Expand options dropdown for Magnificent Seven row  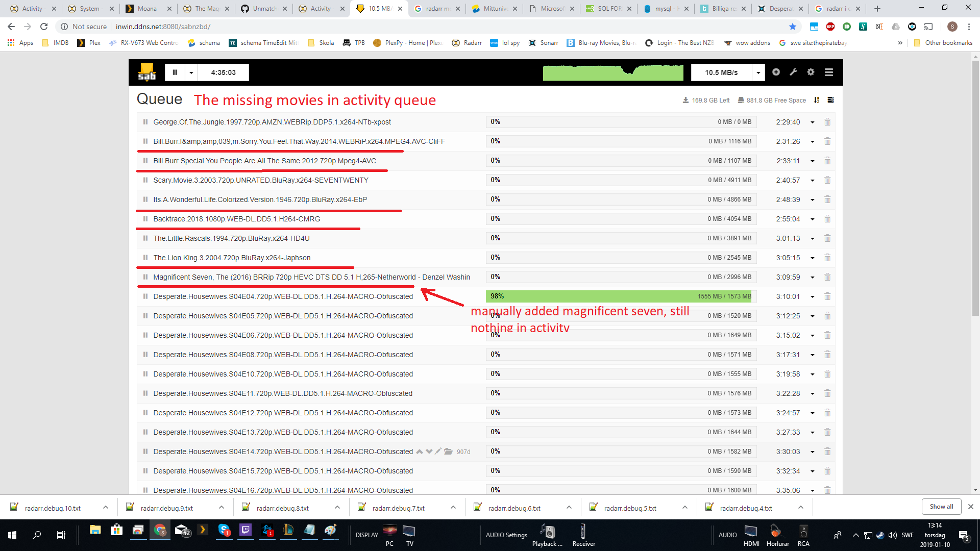point(813,278)
